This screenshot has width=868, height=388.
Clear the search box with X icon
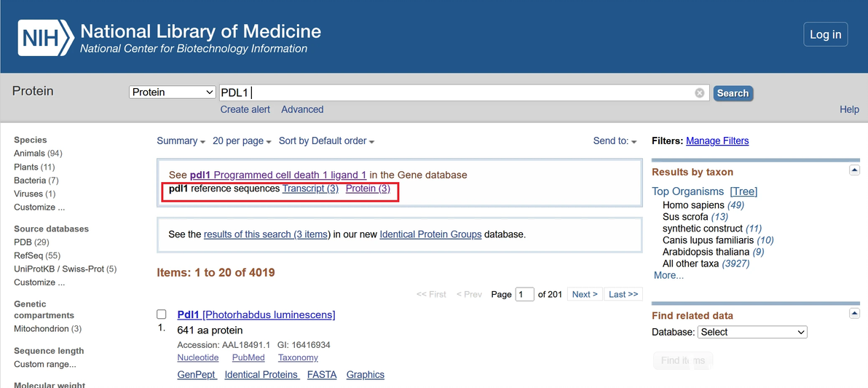[700, 93]
